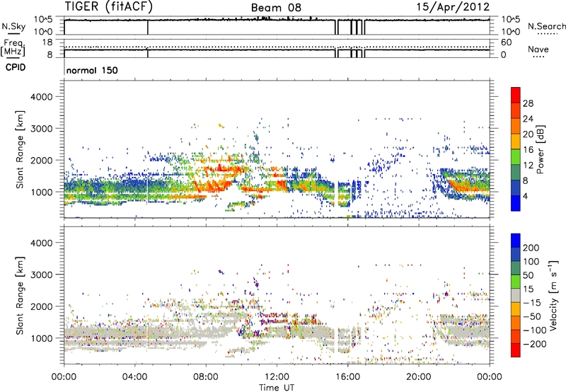Click the orange-green echo band after 21:00 in the power panel

pyautogui.click(x=469, y=186)
